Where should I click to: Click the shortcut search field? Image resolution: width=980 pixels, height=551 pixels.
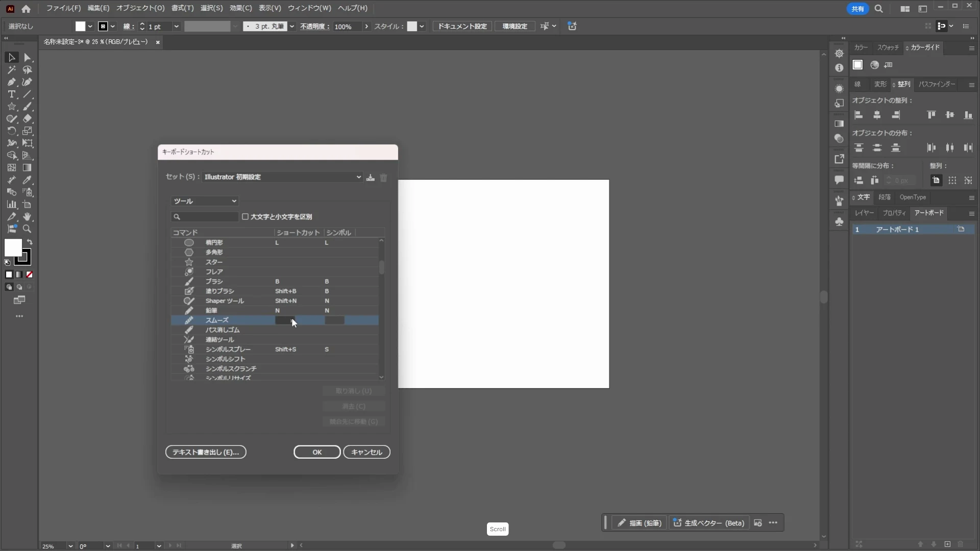pyautogui.click(x=205, y=217)
